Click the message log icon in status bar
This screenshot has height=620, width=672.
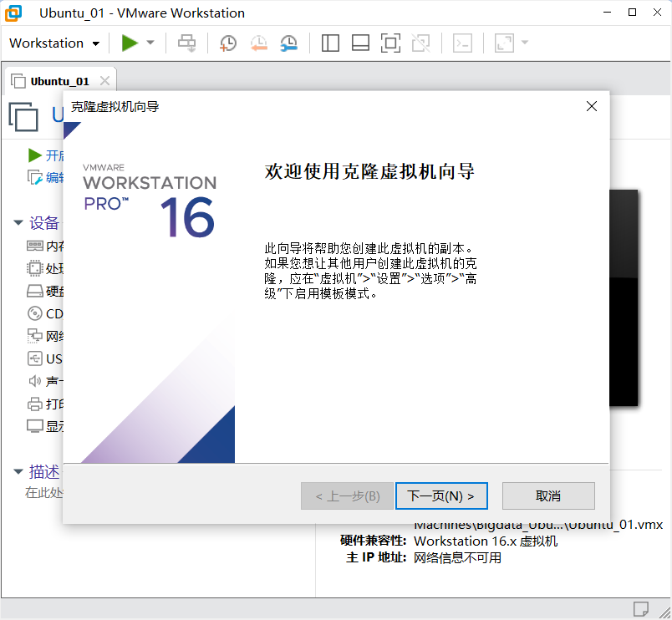tap(641, 609)
